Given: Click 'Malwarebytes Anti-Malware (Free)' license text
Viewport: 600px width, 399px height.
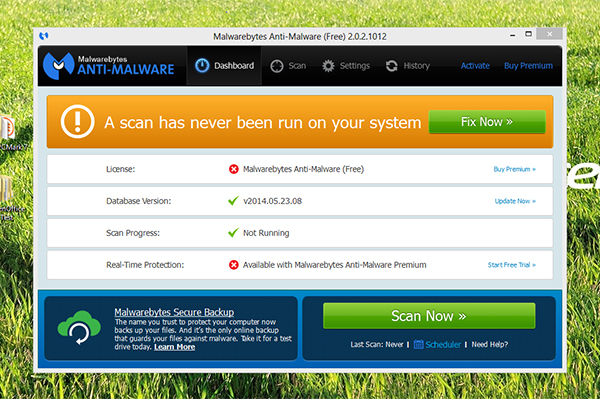Looking at the screenshot, I should 303,169.
